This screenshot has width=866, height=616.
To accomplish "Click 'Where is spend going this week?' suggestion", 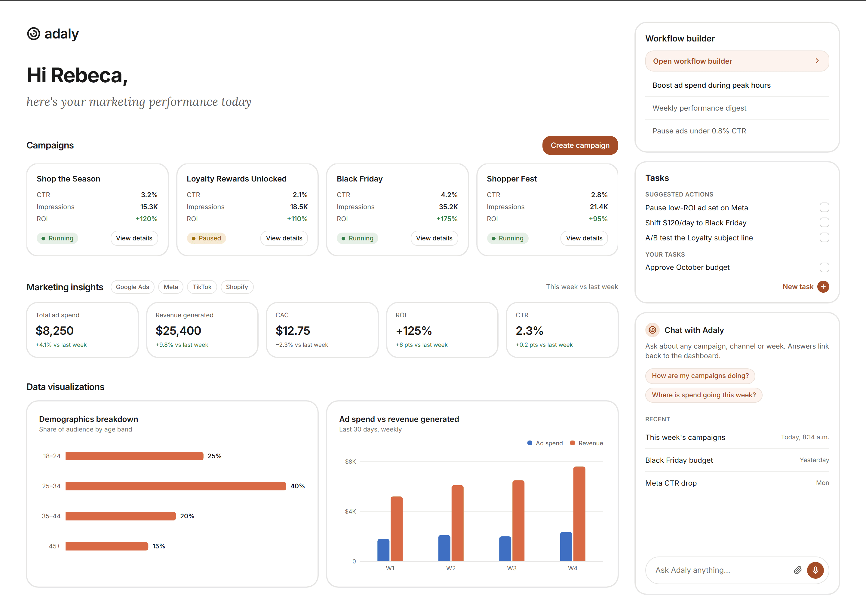I will tap(703, 395).
